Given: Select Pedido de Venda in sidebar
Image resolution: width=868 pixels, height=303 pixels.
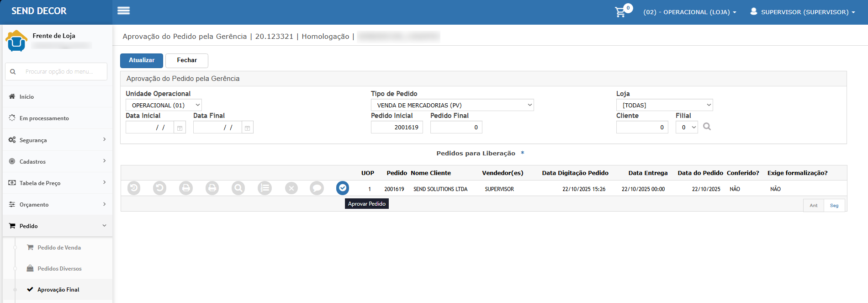Looking at the screenshot, I should coord(59,248).
